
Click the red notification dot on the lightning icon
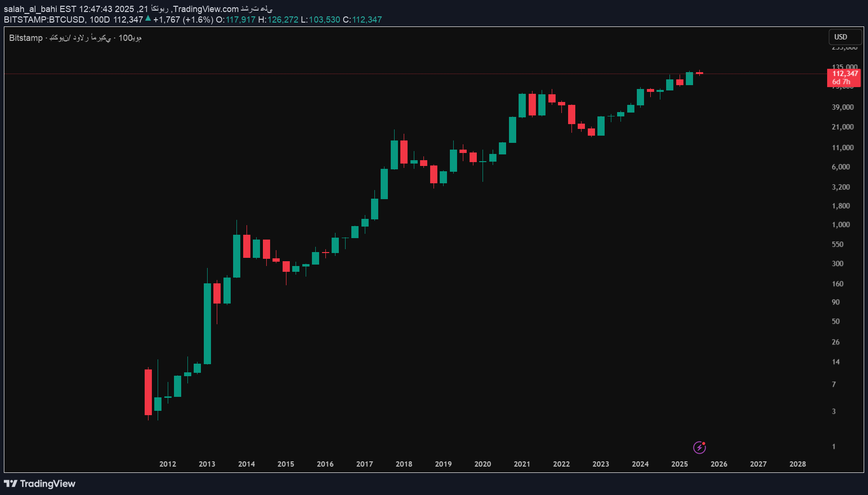click(704, 444)
